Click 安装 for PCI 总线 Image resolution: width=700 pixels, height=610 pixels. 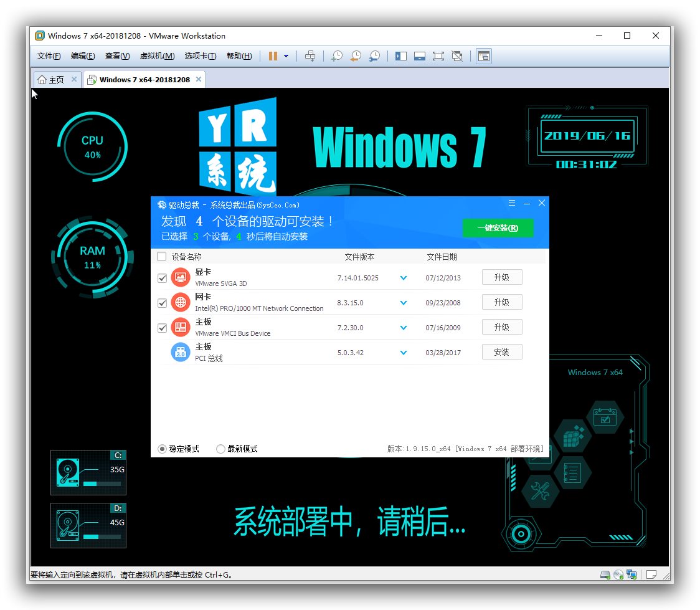click(502, 352)
